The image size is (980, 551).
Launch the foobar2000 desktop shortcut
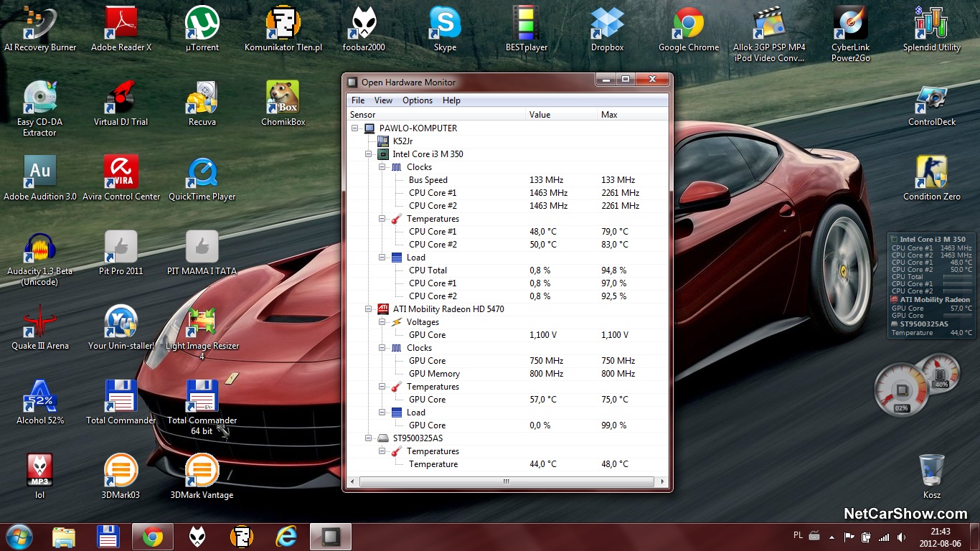[x=364, y=24]
